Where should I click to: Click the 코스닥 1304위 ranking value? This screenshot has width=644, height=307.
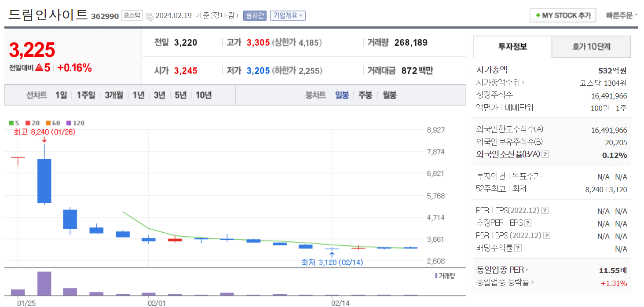point(603,83)
